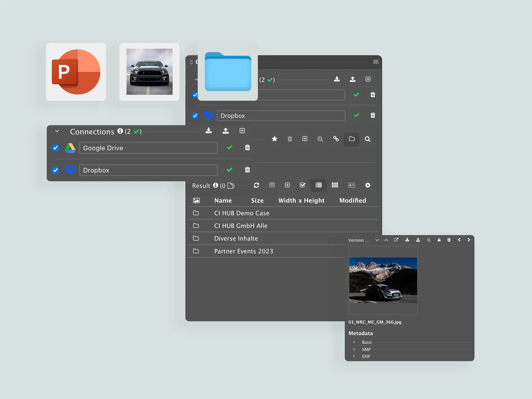This screenshot has width=532, height=399.
Task: Select the folder browse mode icon
Action: pos(352,139)
